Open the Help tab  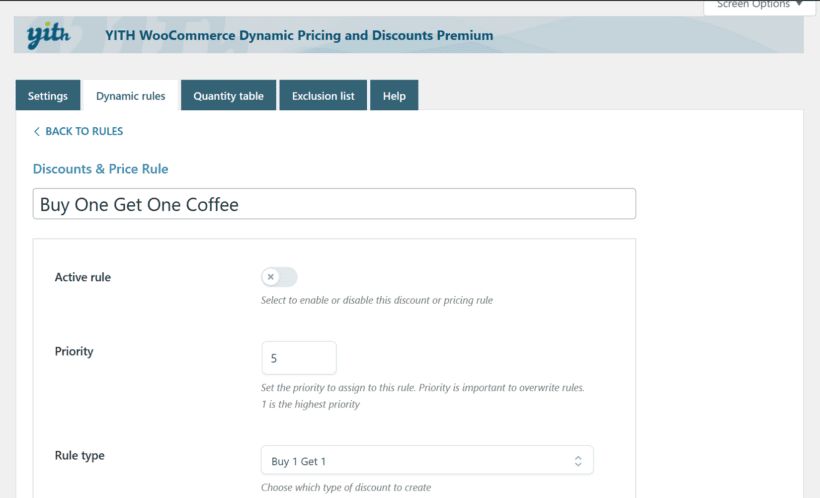click(394, 96)
